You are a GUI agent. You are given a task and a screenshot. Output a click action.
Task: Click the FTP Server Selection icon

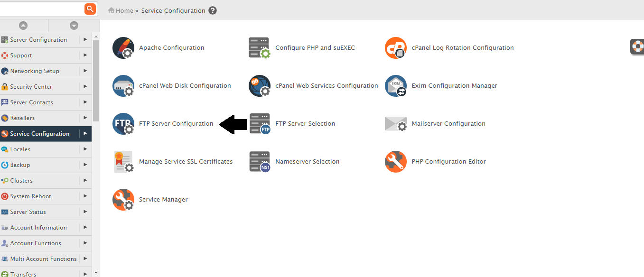(x=260, y=124)
